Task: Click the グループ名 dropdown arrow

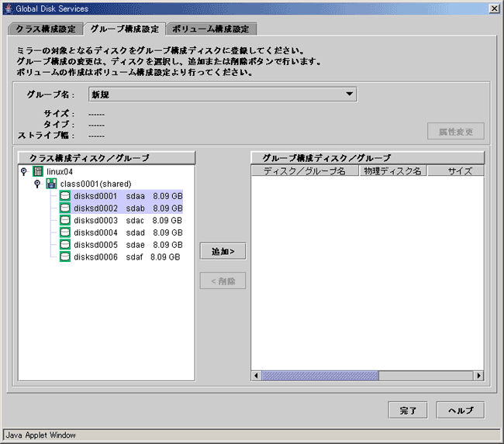Action: tap(350, 94)
